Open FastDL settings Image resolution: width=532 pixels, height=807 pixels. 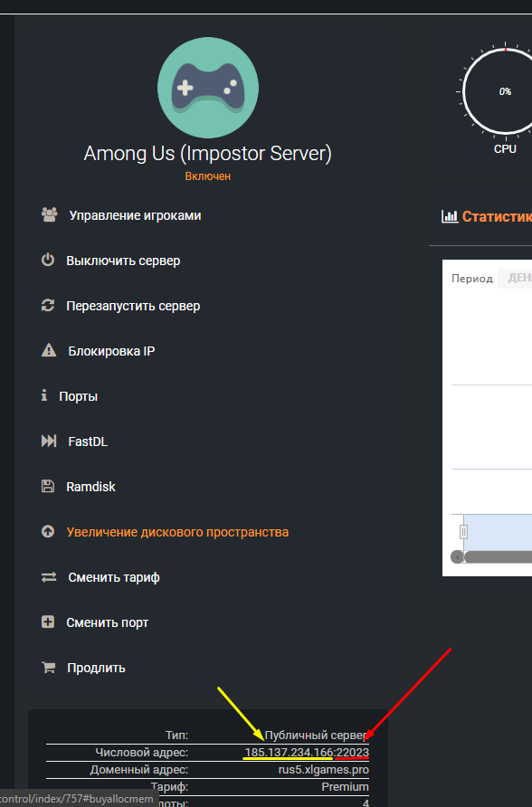pyautogui.click(x=88, y=441)
